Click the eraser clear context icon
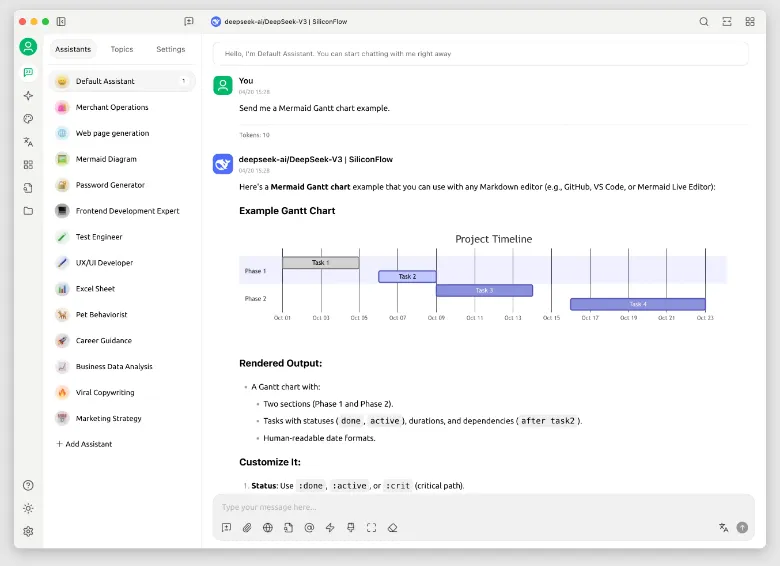 point(392,527)
